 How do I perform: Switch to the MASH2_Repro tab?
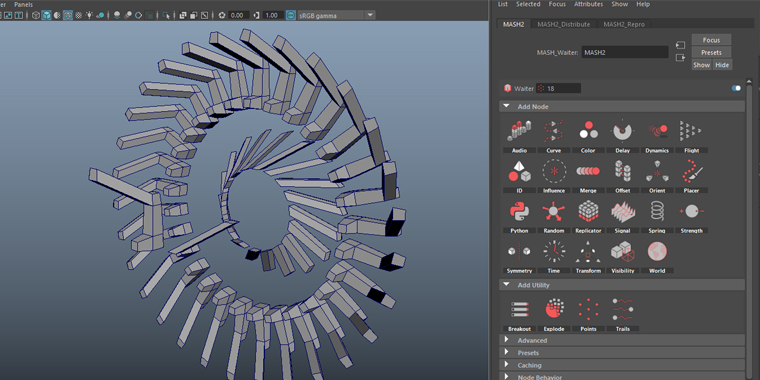[x=624, y=24]
